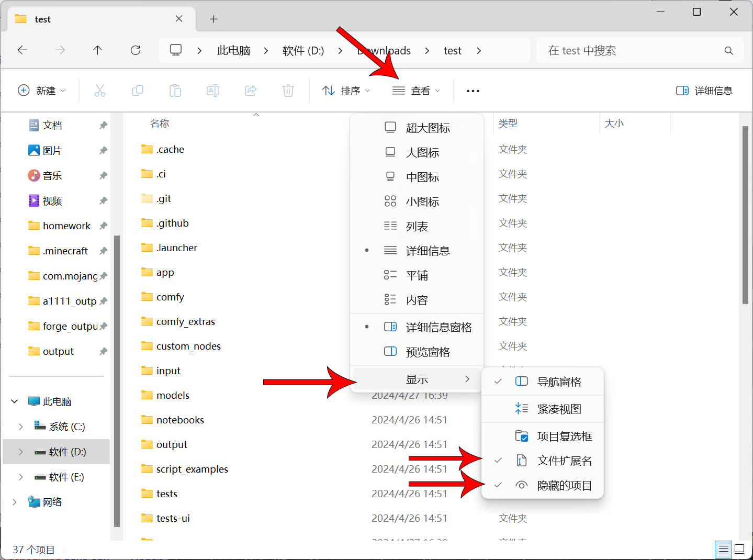Click the vertical scrollbar of file list
The height and width of the screenshot is (560, 753).
[x=745, y=215]
